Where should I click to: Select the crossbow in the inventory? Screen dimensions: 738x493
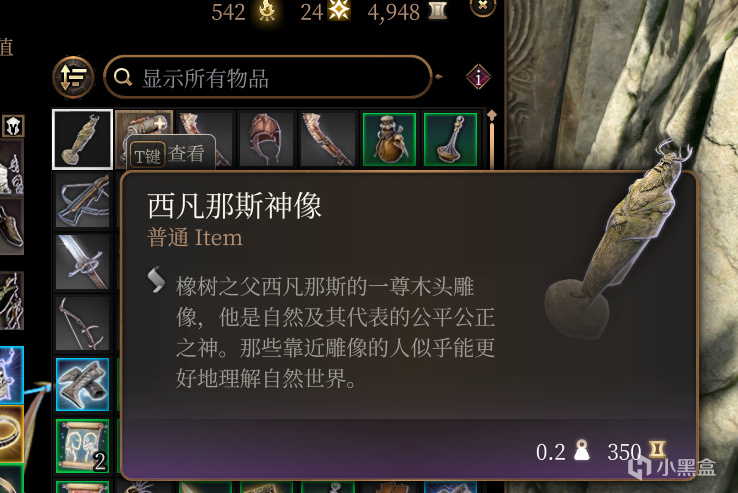83,201
